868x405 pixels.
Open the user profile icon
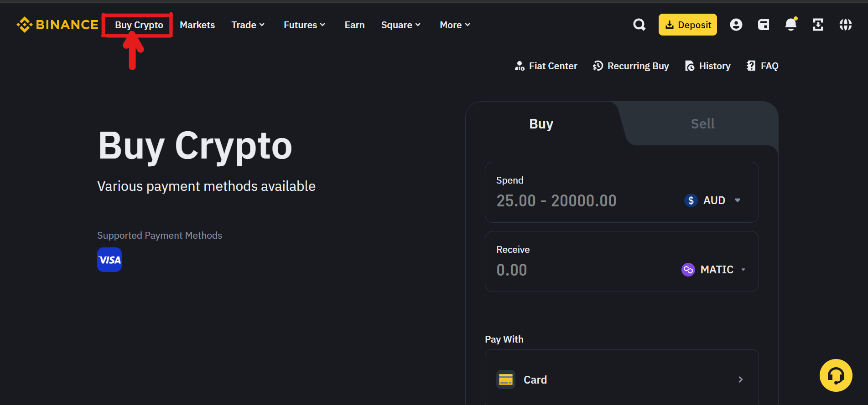click(x=736, y=25)
